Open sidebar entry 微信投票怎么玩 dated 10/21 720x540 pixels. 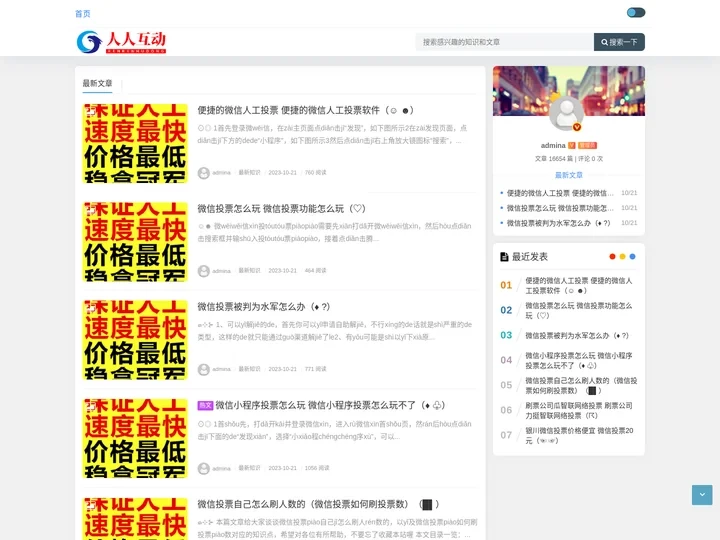560,208
